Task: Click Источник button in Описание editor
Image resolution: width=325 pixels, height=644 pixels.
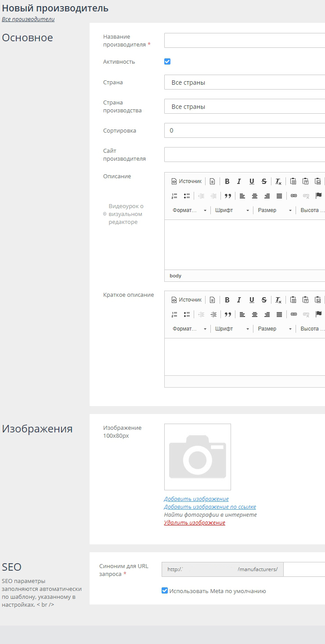Action: 187,181
